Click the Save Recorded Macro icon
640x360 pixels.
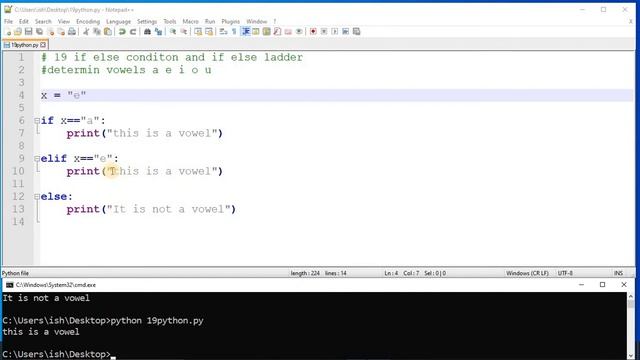pos(357,32)
